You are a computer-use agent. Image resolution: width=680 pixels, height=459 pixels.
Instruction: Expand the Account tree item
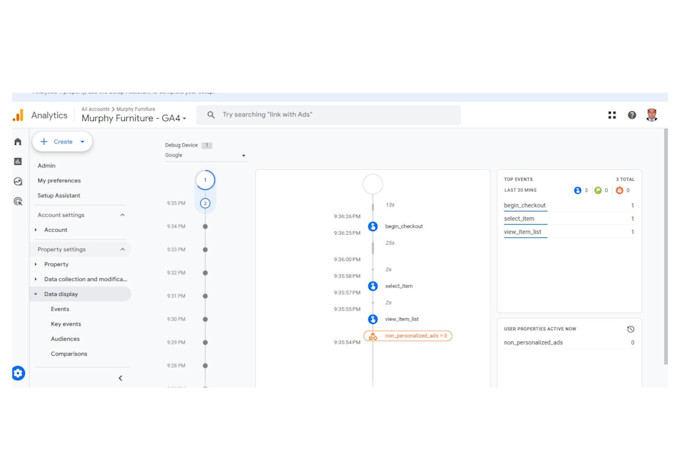click(x=36, y=230)
